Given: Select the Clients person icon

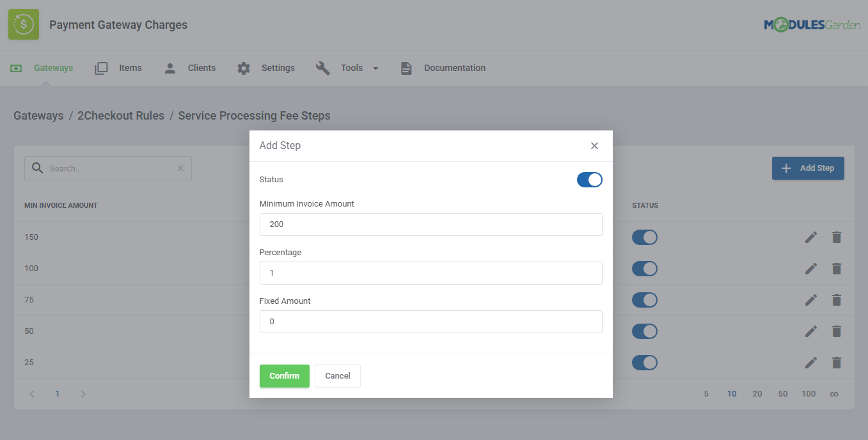Looking at the screenshot, I should pyautogui.click(x=170, y=67).
